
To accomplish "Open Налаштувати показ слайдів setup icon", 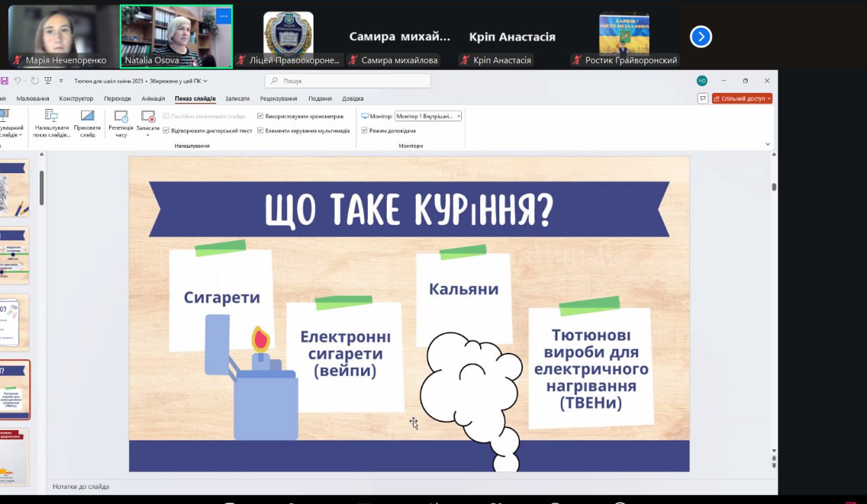I will [51, 116].
